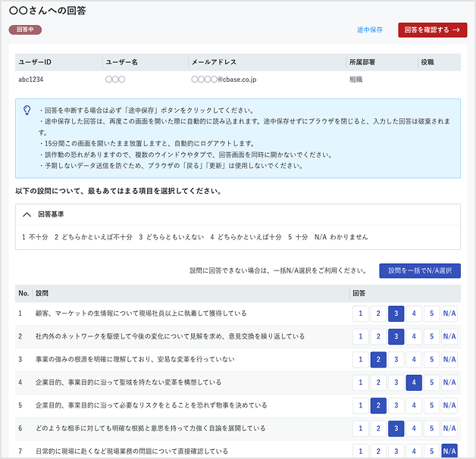Click the 途中保存 link
Screen dimensions: 476x459
tap(369, 30)
